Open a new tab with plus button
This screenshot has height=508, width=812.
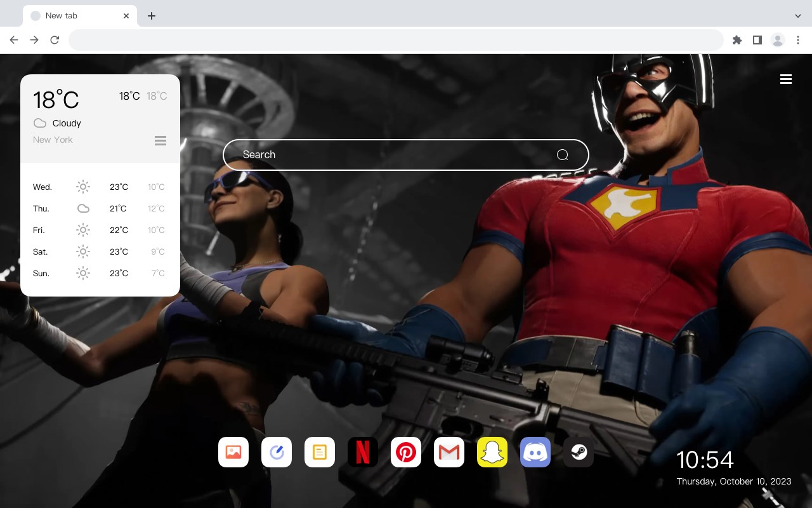click(151, 16)
